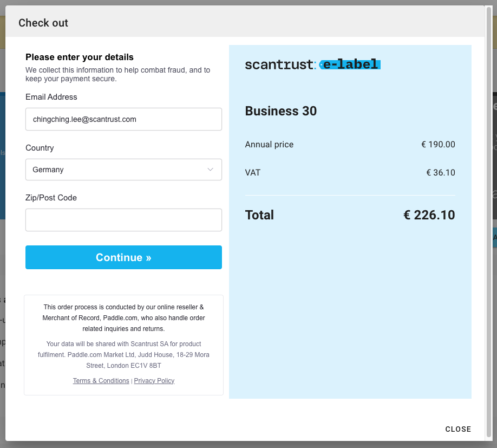The height and width of the screenshot is (448, 497).
Task: Click the 'Please enter your details' heading
Action: tap(80, 57)
